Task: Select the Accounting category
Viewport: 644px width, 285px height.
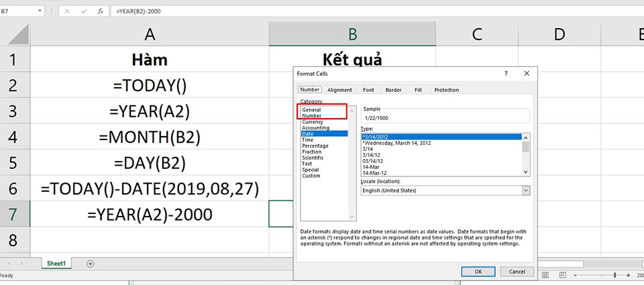Action: coord(315,127)
